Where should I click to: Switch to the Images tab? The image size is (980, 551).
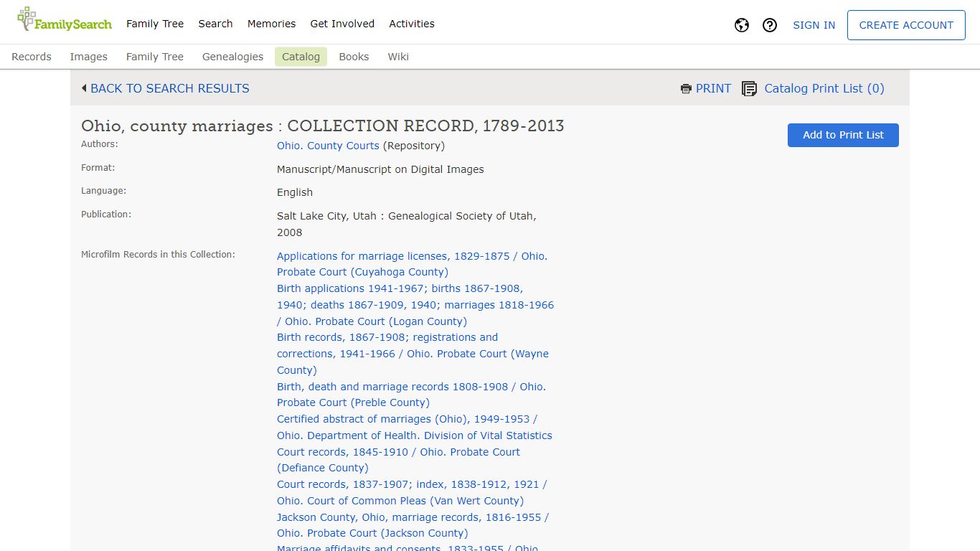[88, 57]
